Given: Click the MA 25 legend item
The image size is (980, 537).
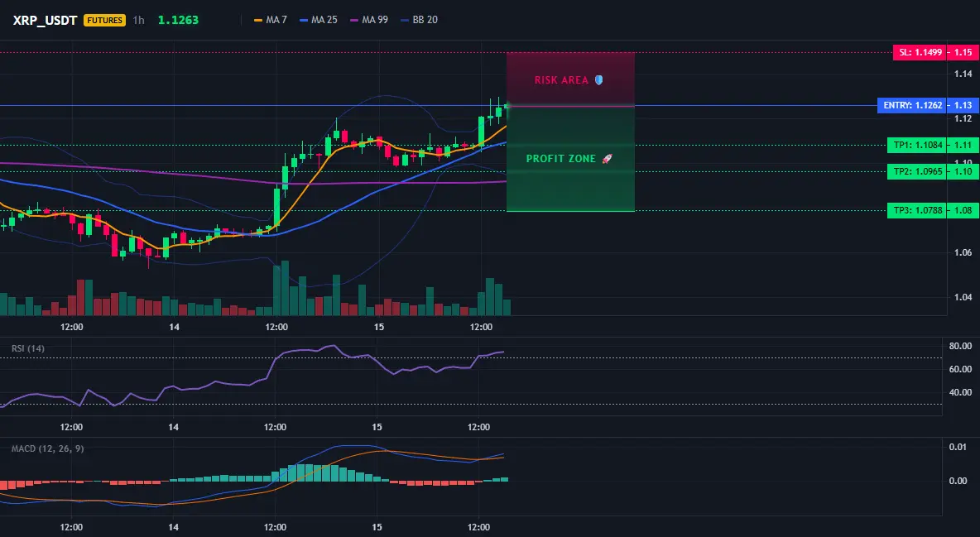Looking at the screenshot, I should click(x=319, y=20).
